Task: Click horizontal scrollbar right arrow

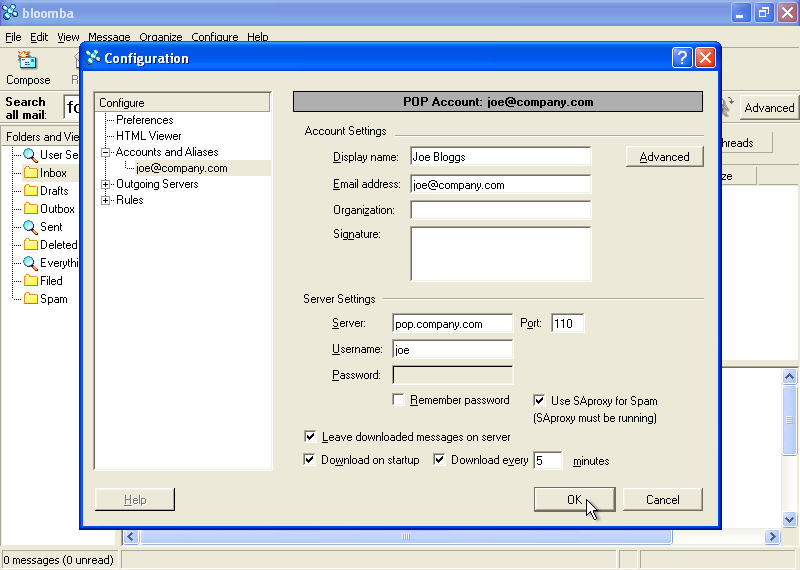Action: (772, 536)
